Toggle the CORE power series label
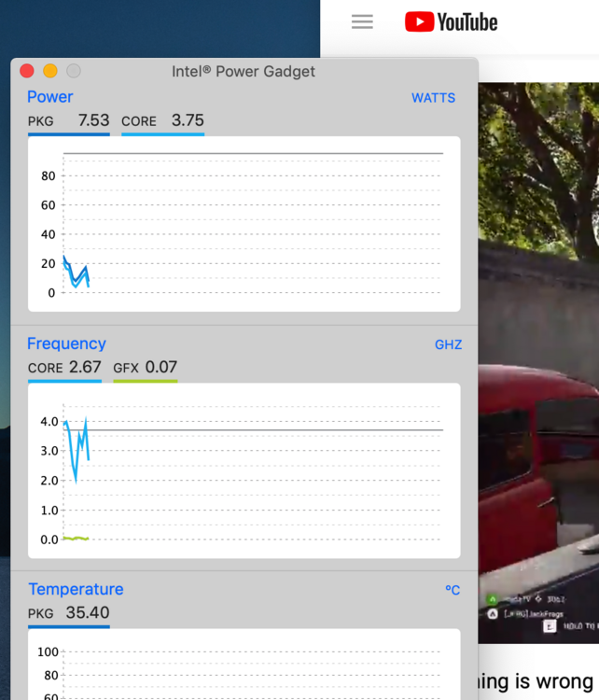599x700 pixels. coord(139,121)
